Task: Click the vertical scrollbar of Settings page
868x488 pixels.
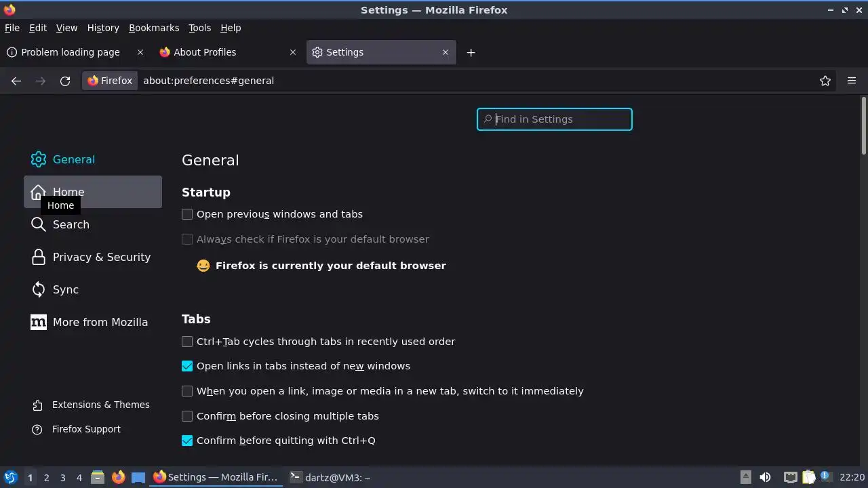Action: pyautogui.click(x=864, y=127)
